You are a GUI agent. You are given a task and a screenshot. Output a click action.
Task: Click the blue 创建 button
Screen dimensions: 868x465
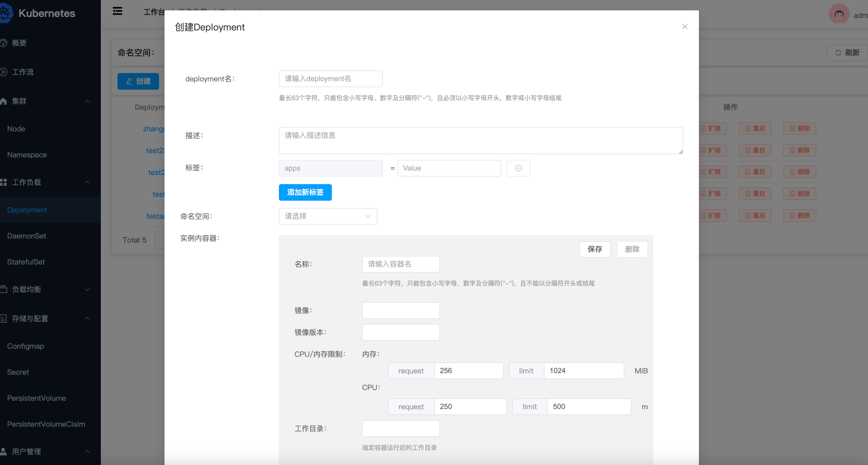(x=138, y=81)
